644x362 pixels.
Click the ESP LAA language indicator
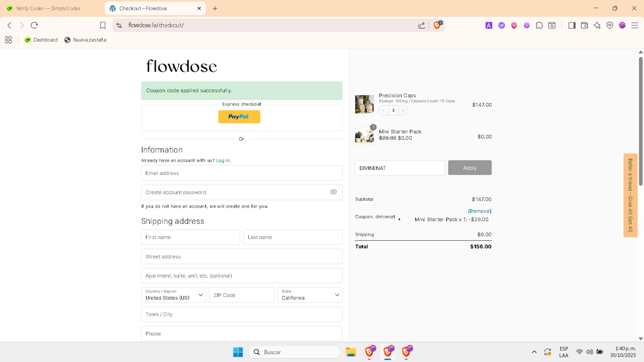[x=564, y=352]
